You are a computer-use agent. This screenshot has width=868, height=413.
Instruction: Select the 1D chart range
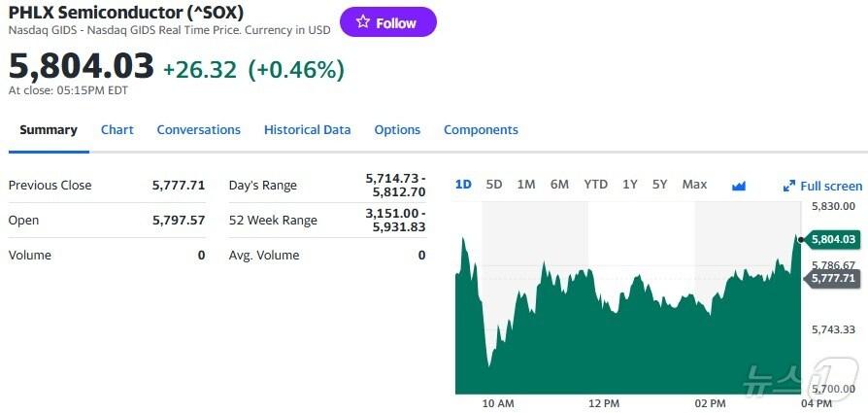click(x=463, y=185)
